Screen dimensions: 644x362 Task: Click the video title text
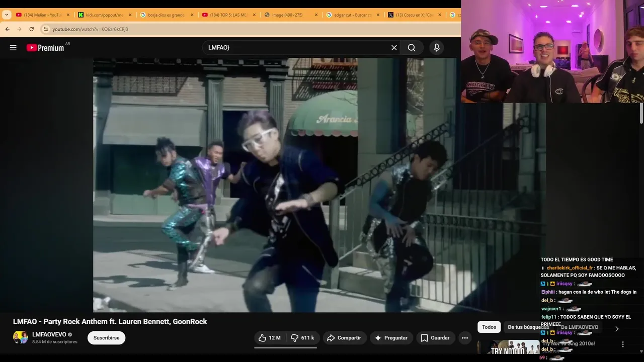pos(110,321)
